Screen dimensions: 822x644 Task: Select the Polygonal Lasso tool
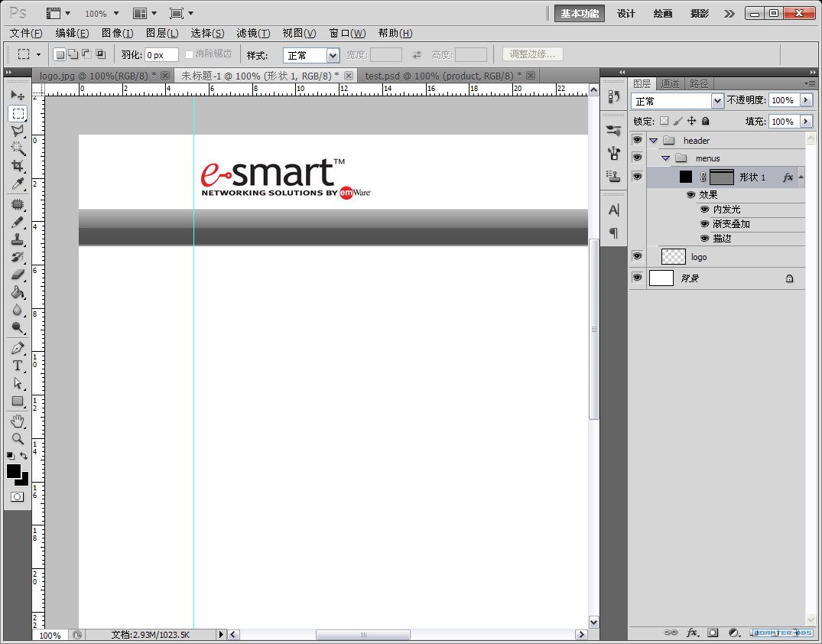coord(18,131)
